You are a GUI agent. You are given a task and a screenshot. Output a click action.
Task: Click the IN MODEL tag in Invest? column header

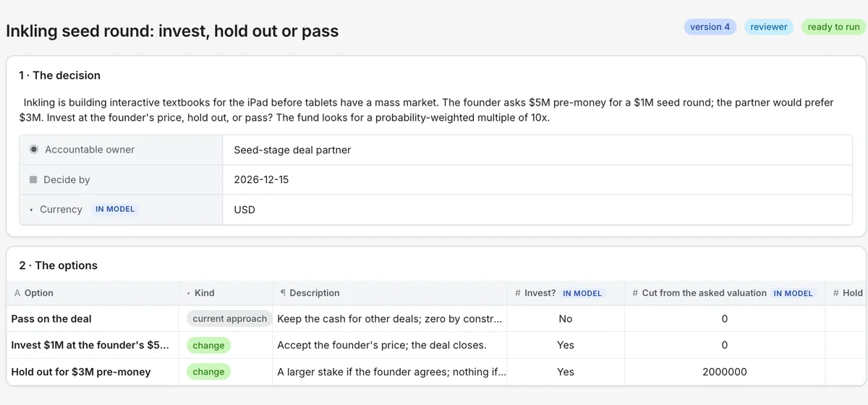[x=582, y=293]
